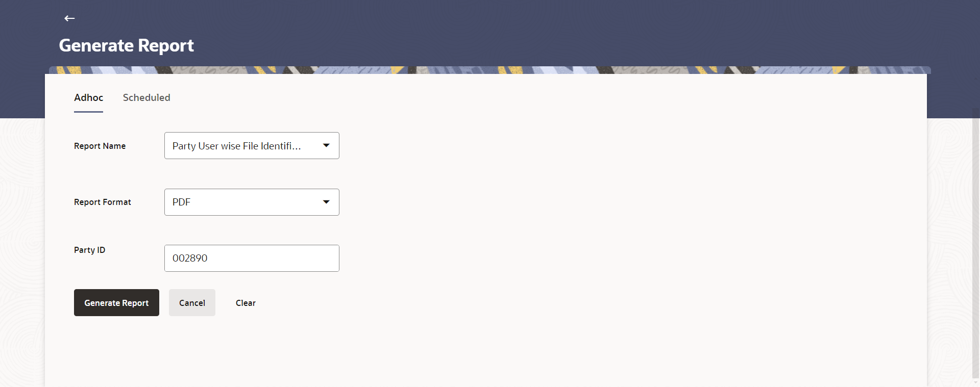Click the Report Name label
This screenshot has width=980, height=387.
pyautogui.click(x=100, y=146)
